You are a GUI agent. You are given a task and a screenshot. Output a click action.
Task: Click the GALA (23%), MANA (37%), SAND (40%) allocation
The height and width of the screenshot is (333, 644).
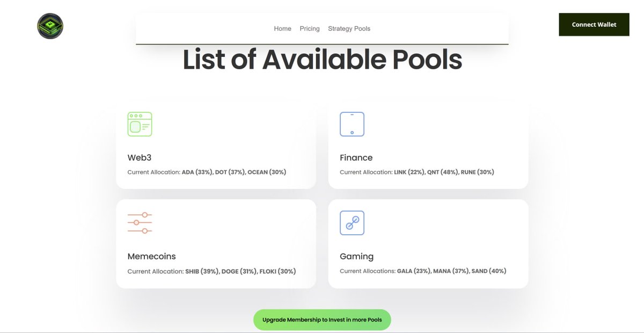tap(451, 271)
